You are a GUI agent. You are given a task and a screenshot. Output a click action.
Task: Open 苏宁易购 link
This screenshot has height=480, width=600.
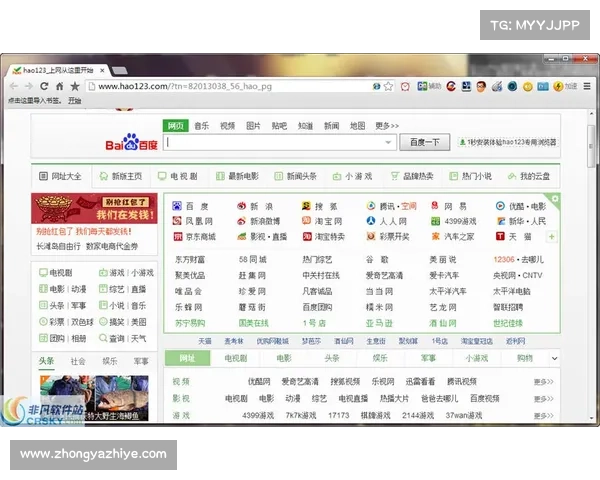click(190, 323)
